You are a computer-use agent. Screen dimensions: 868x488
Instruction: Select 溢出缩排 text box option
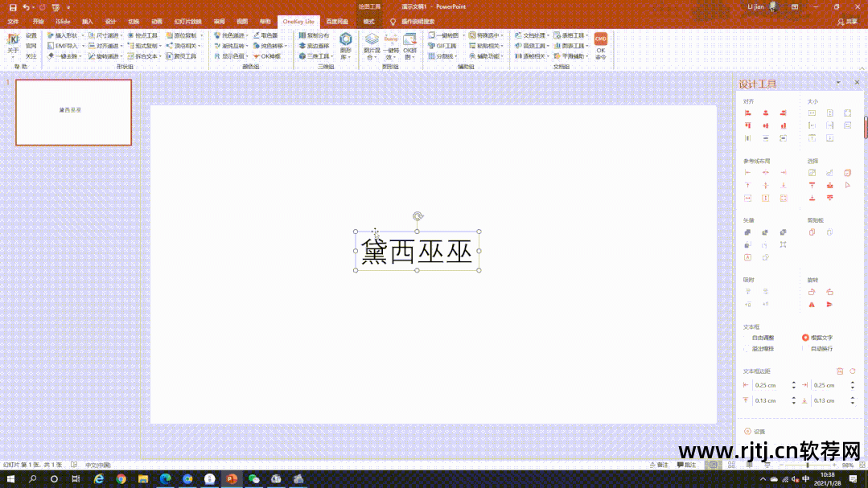coord(759,349)
